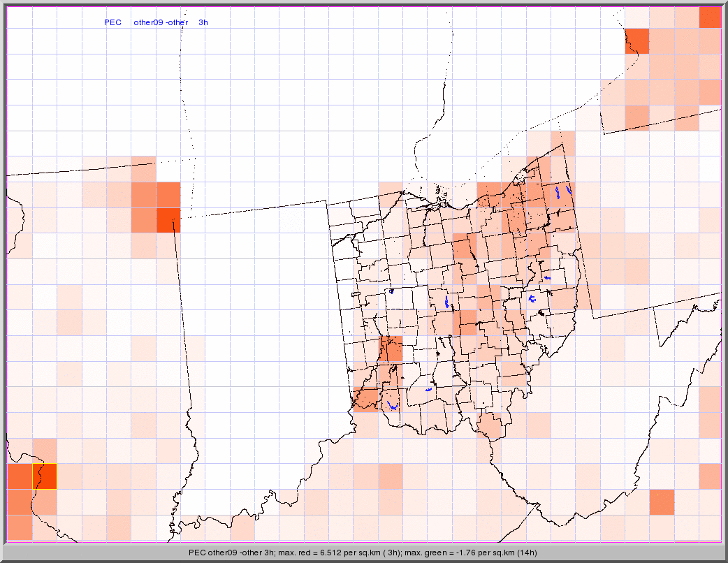Select the light orange cell below Ohio's southern river border
This screenshot has width=728, height=563.
point(391,476)
